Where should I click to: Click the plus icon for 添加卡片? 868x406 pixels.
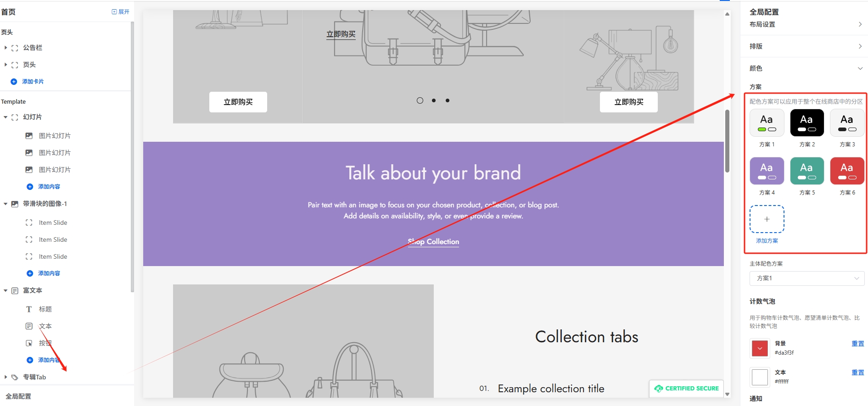(x=14, y=82)
